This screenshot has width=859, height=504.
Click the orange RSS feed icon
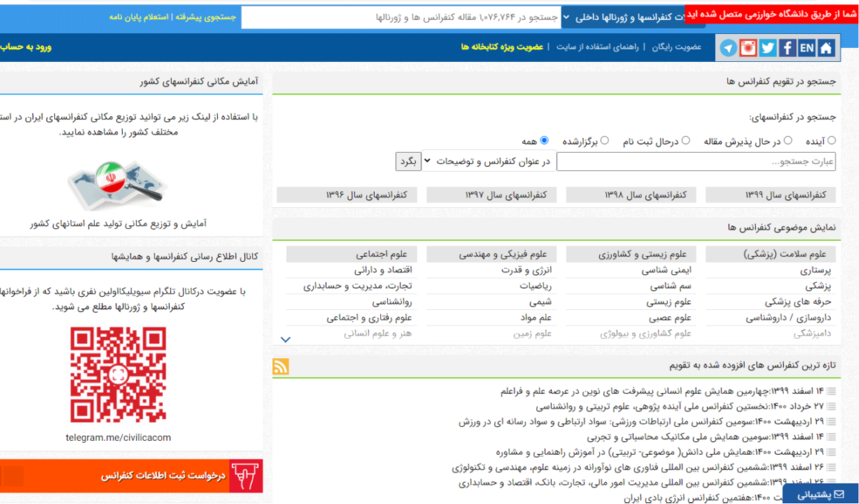(281, 366)
